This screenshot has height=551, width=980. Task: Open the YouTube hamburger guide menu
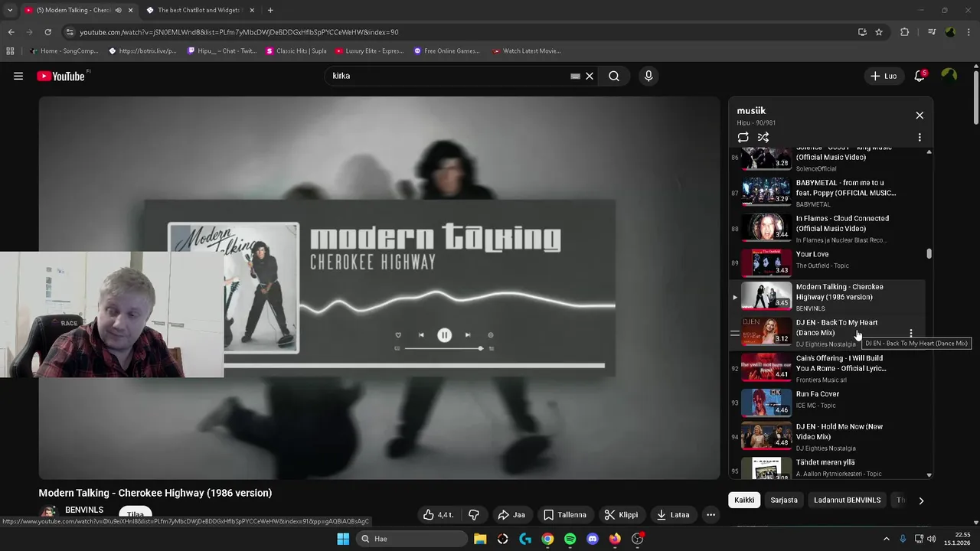click(18, 76)
